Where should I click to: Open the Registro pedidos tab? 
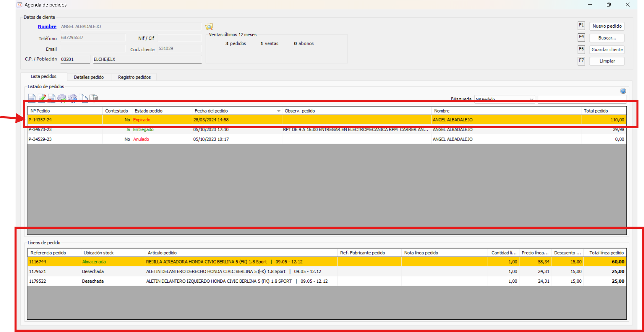click(x=134, y=77)
